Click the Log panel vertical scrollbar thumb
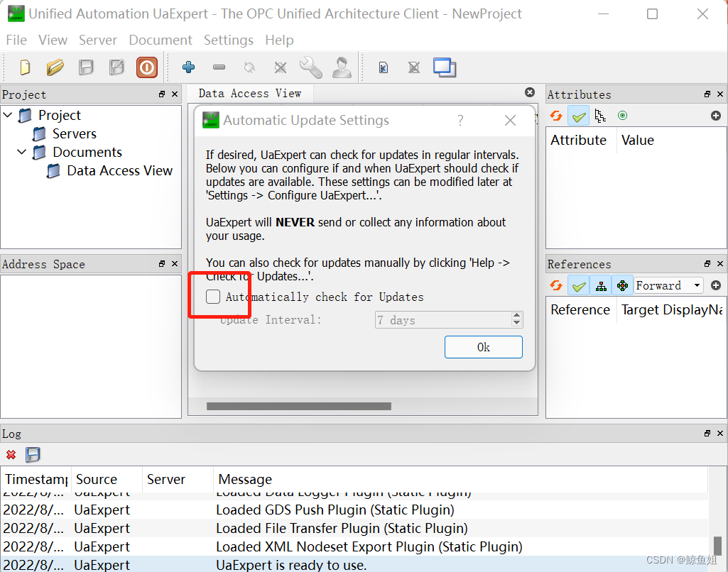 (x=718, y=546)
